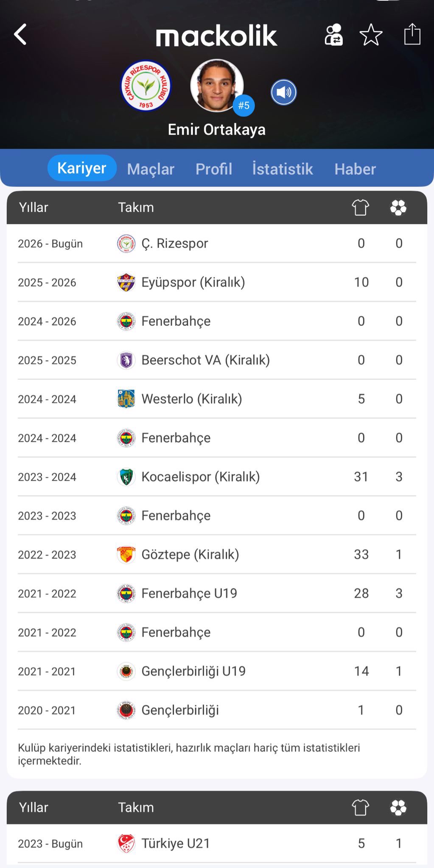434x868 pixels.
Task: Open the Profil tab
Action: coord(214,169)
